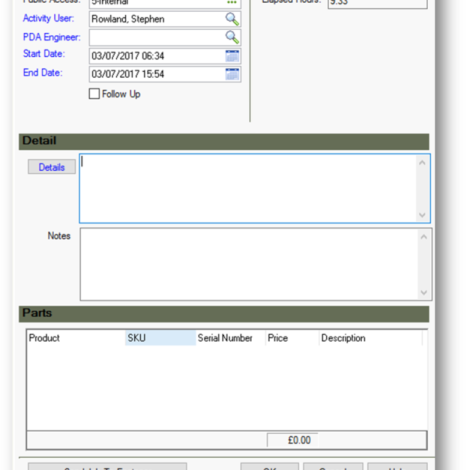This screenshot has height=470, width=467.
Task: Click into the Details text area
Action: pos(248,188)
